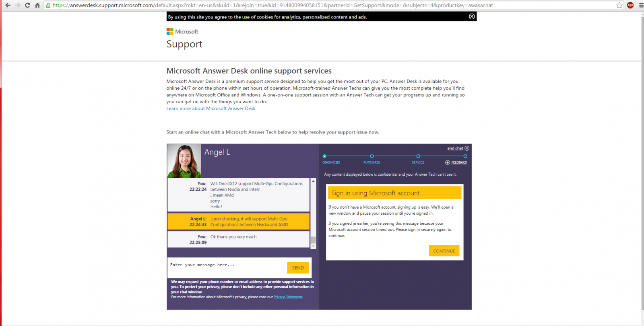Open the browser home page icon
The image size is (644, 326).
pyautogui.click(x=37, y=5)
